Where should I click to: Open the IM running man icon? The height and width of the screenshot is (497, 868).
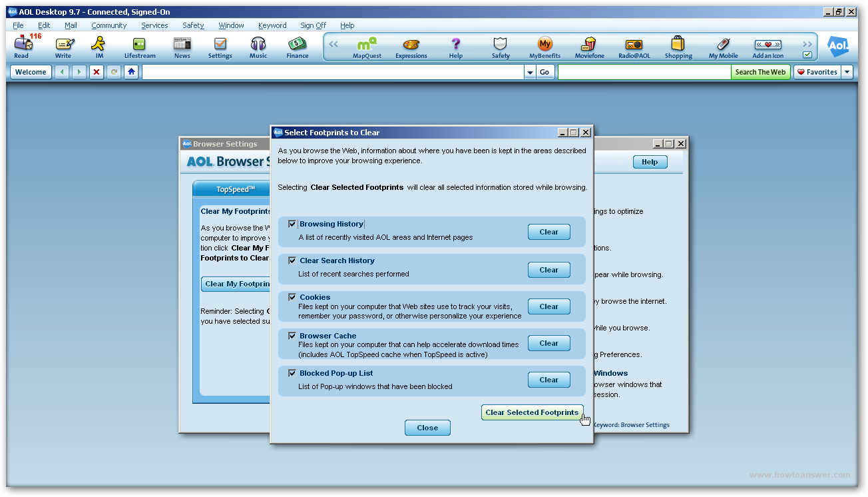pos(99,47)
